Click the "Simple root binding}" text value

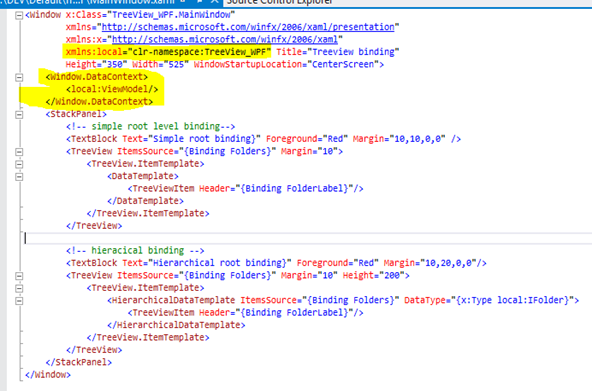(x=204, y=139)
